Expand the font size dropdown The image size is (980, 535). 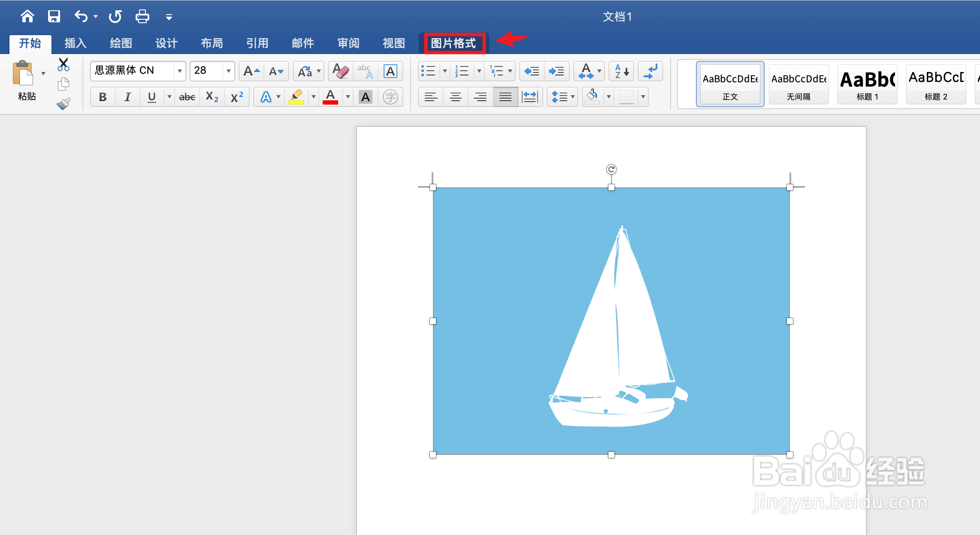click(x=228, y=71)
